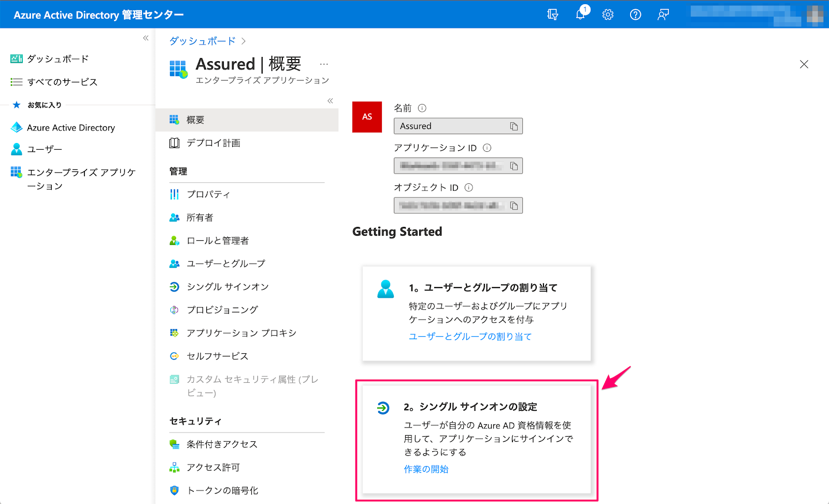Click the Azure Active Directory 管理センター title
This screenshot has height=504, width=829.
tap(98, 15)
